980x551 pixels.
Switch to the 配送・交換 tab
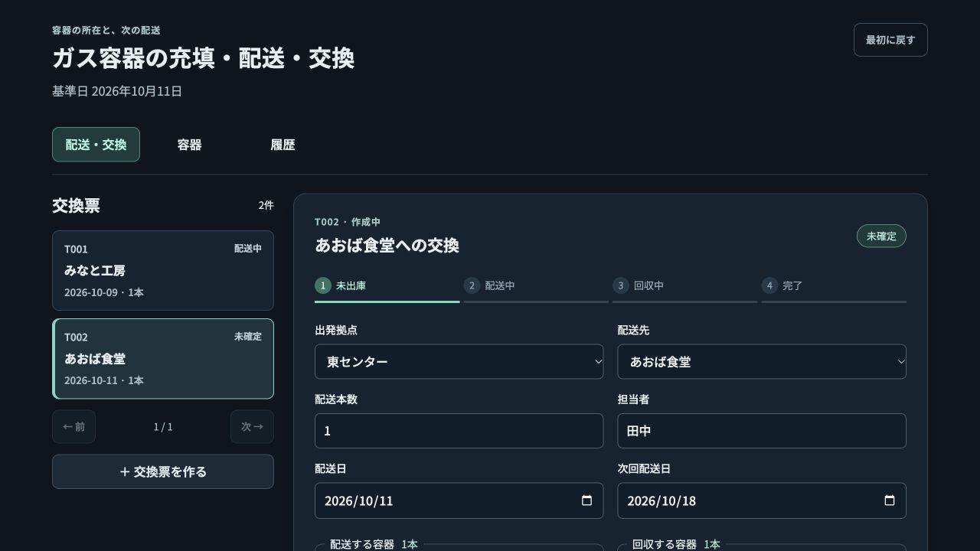tap(96, 145)
